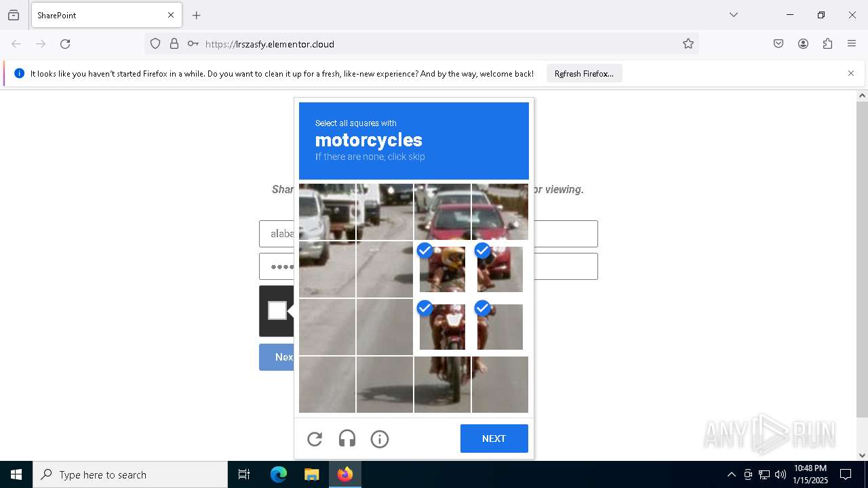Screen dimensions: 868x488
Task: Tick the 'I'm not a robot' checkbox
Action: [x=277, y=310]
